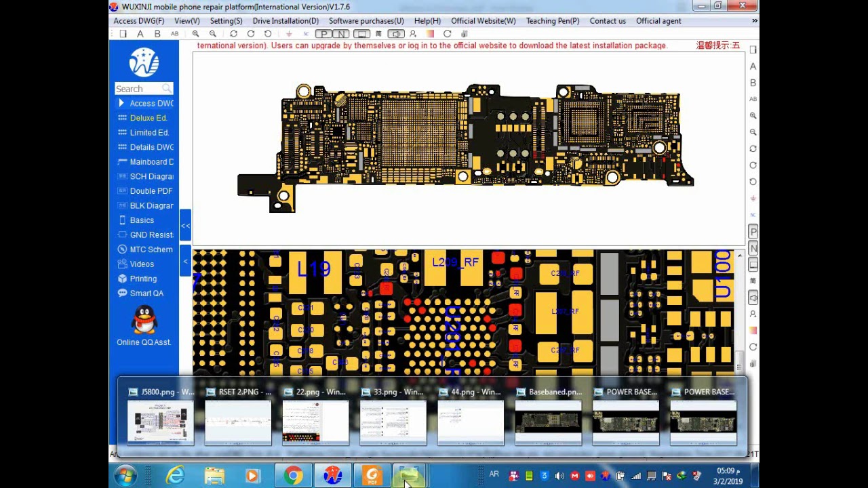Viewport: 868px width, 488px height.
Task: Click zoom out magnifier in right vertical toolbar
Action: 753,131
